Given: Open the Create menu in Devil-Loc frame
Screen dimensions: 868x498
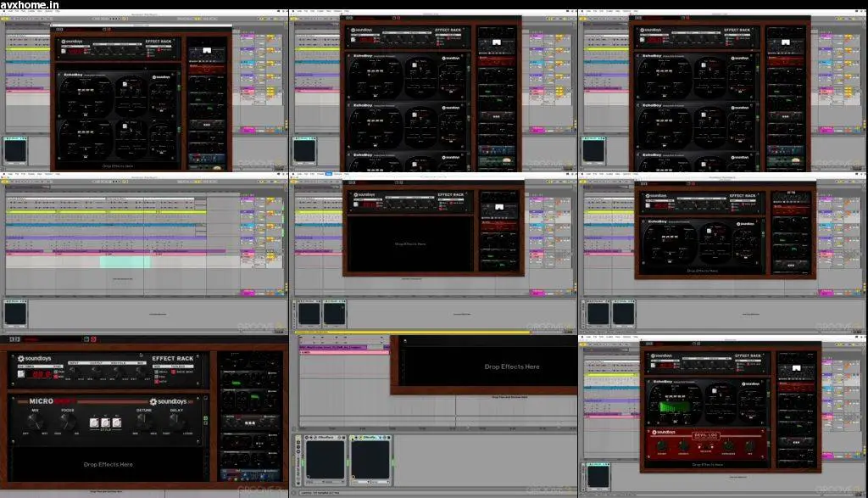Looking at the screenshot, I should [x=609, y=337].
